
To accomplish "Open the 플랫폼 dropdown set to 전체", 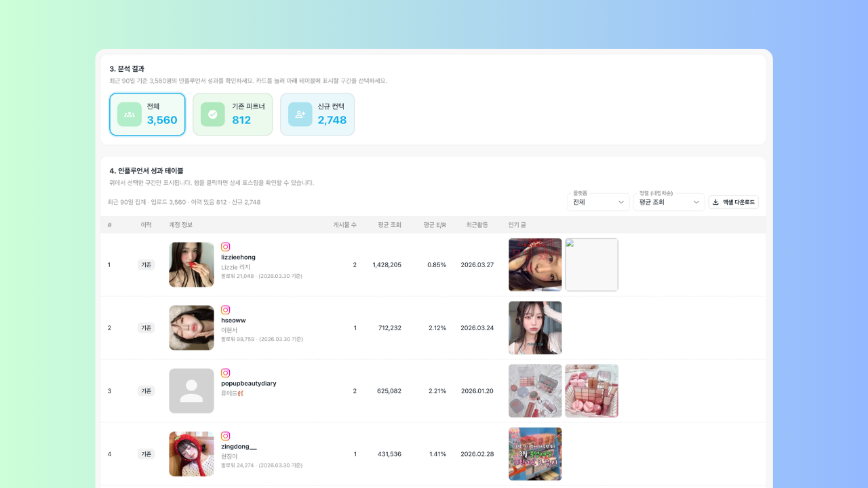I will point(598,202).
